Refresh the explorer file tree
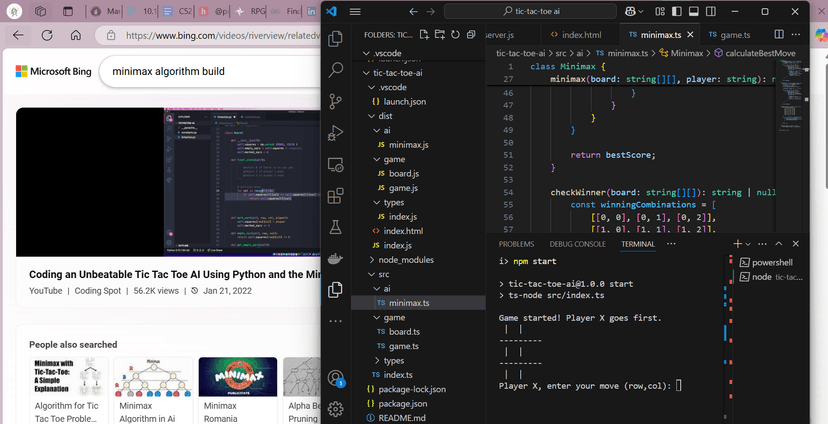 click(455, 34)
